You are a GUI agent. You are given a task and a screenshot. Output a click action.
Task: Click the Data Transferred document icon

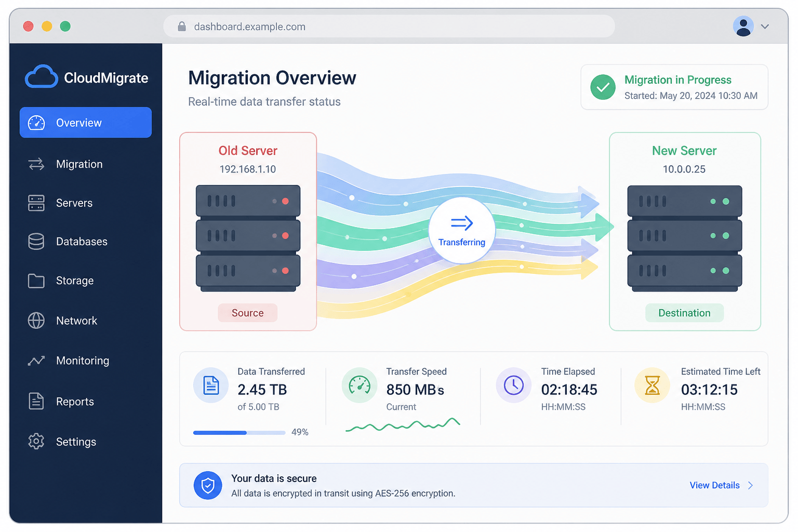pyautogui.click(x=211, y=385)
